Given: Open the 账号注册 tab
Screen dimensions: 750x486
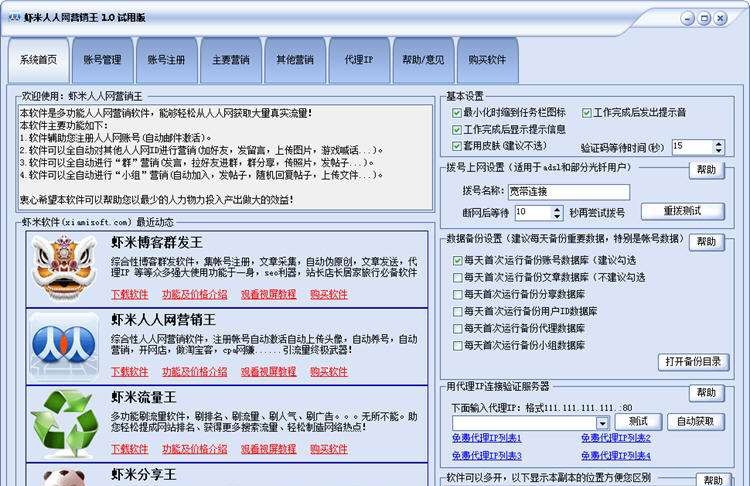Looking at the screenshot, I should point(166,60).
